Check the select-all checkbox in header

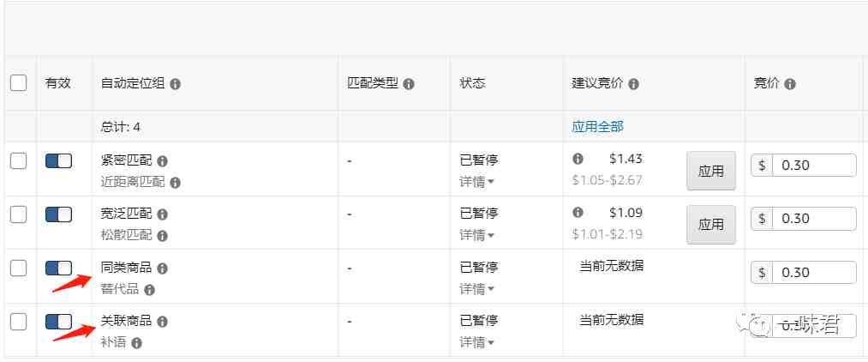coord(18,84)
